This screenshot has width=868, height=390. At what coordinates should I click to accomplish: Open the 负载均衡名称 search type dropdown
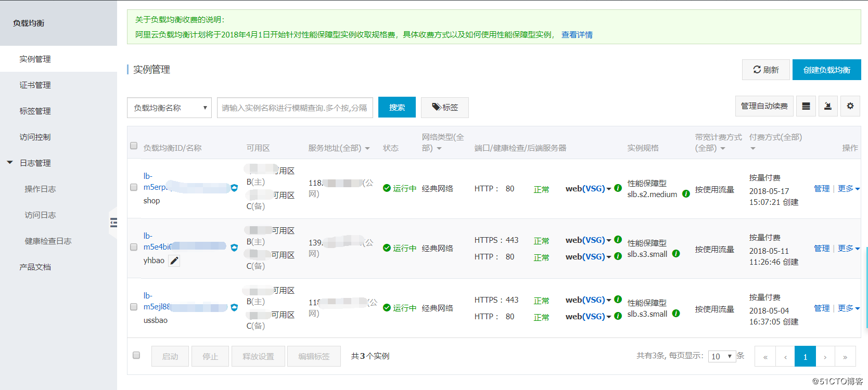point(169,108)
